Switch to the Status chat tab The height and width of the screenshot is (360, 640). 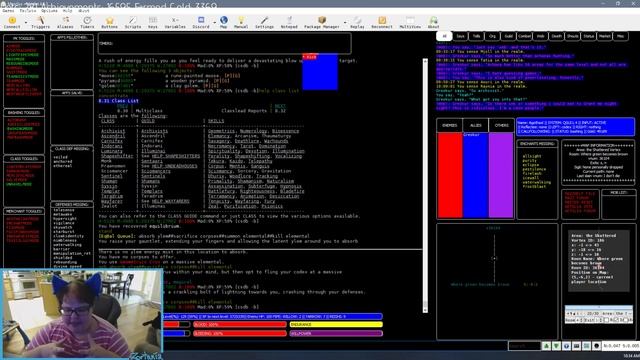[x=589, y=36]
